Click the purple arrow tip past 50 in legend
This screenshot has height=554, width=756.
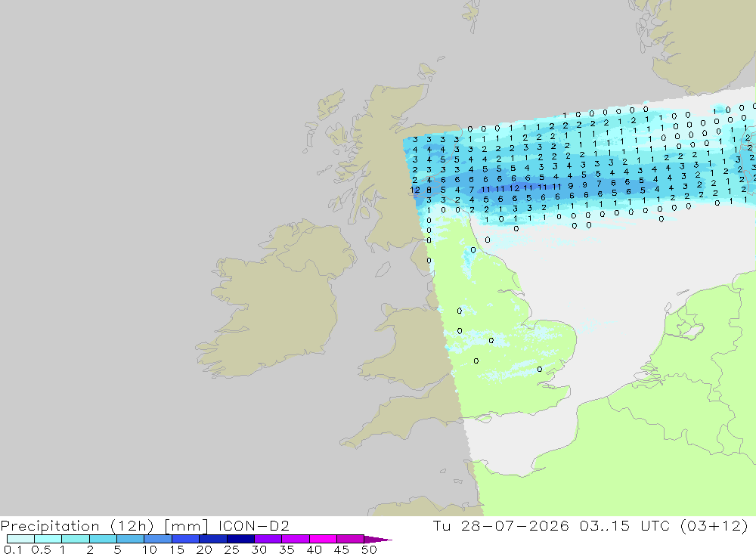click(378, 540)
